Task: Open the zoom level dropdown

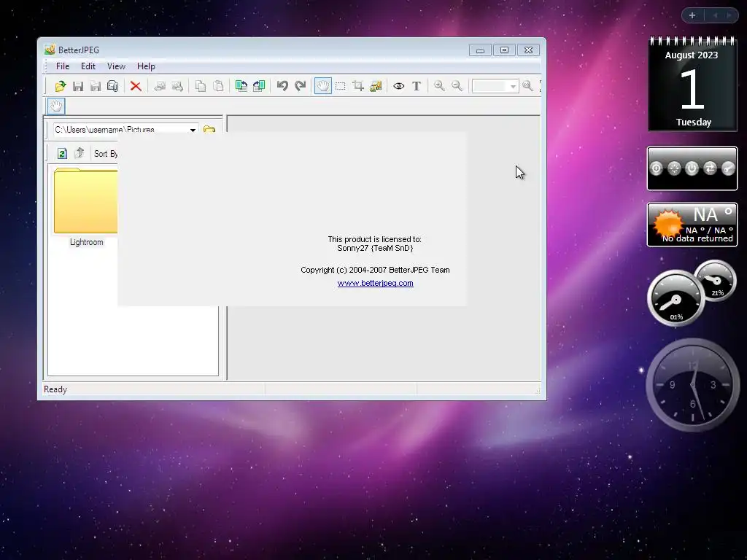Action: tap(513, 87)
